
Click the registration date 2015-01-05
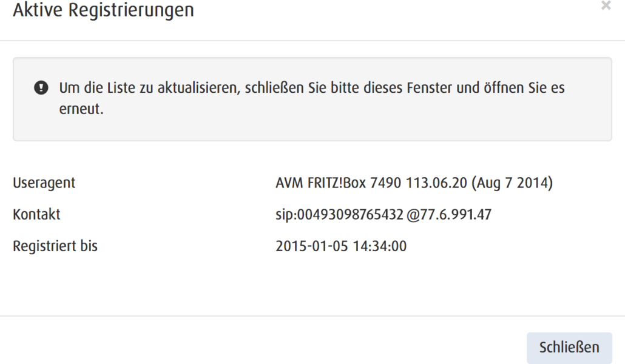tap(312, 246)
